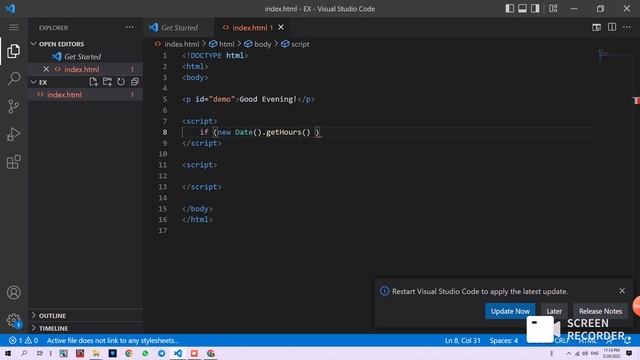Open Chrome from the taskbar

click(129, 353)
